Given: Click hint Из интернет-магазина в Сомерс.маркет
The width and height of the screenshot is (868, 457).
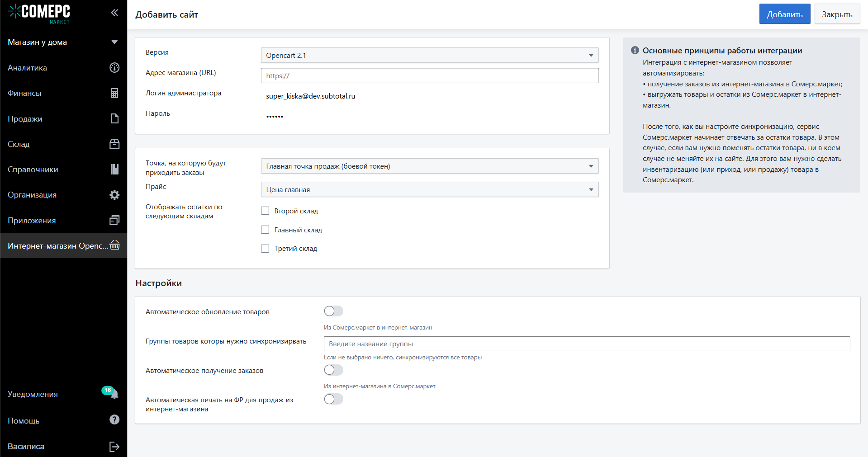Looking at the screenshot, I should [379, 386].
